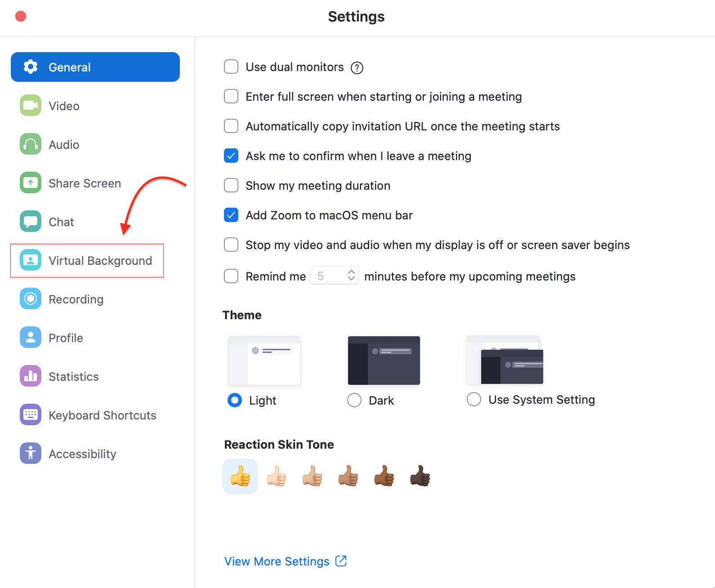715x588 pixels.
Task: Pick the default yellow thumbs-up skin tone
Action: [x=240, y=477]
